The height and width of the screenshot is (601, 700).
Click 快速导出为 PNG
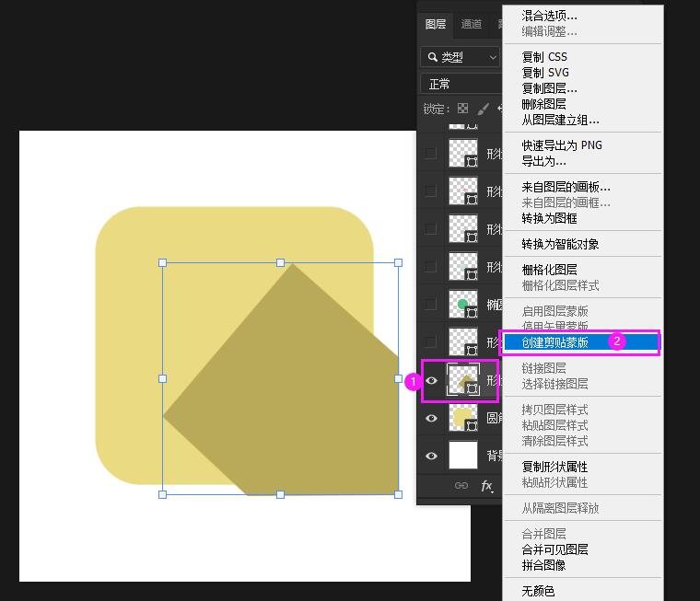point(562,145)
